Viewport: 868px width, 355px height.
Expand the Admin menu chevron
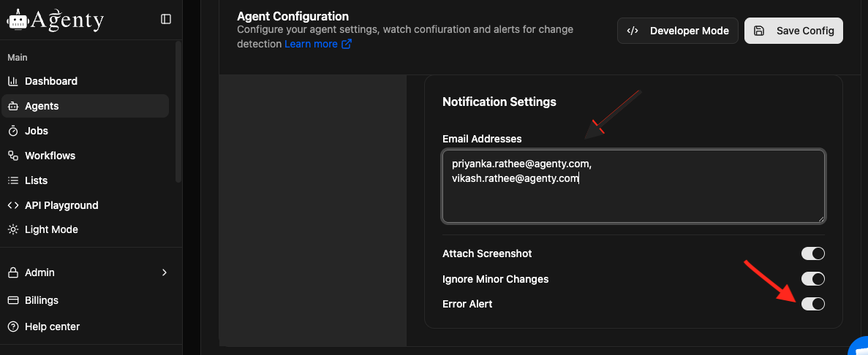coord(165,272)
